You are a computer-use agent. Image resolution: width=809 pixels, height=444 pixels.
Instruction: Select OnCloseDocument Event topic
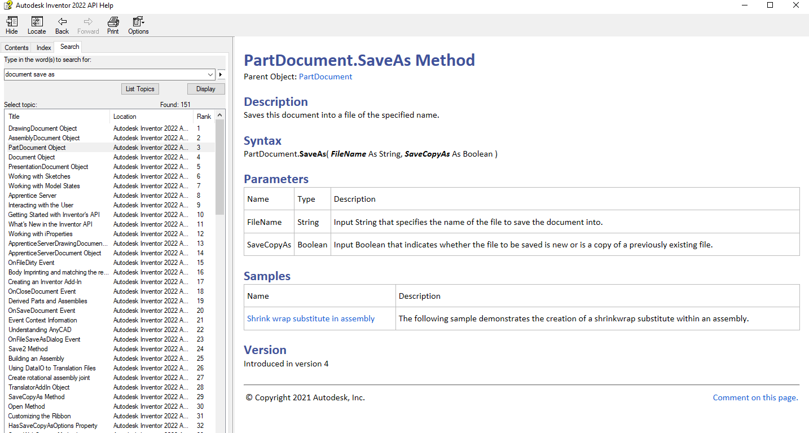click(x=42, y=291)
